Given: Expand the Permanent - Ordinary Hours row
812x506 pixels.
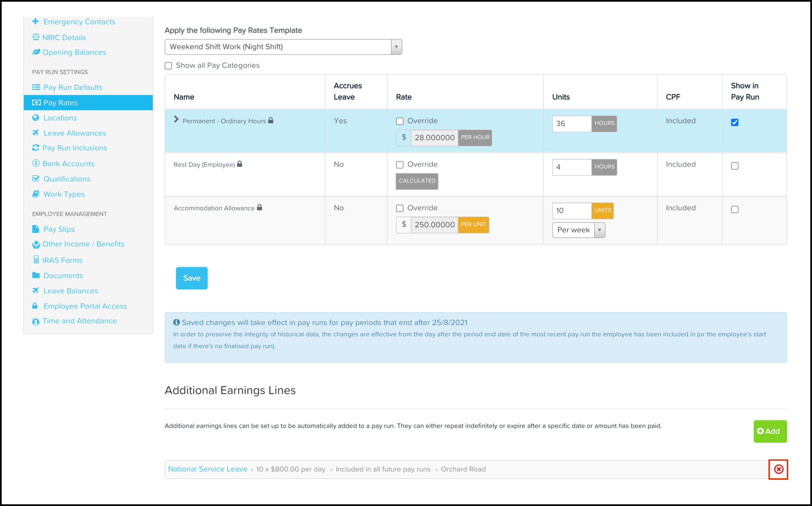Looking at the screenshot, I should pos(177,120).
